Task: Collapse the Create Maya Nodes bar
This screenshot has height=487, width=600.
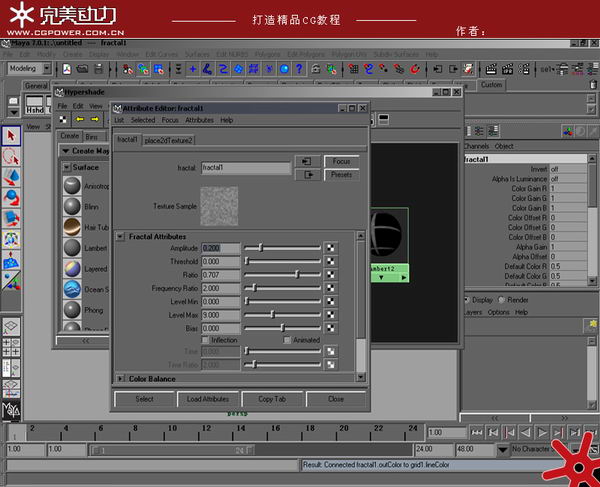Action: (x=66, y=151)
